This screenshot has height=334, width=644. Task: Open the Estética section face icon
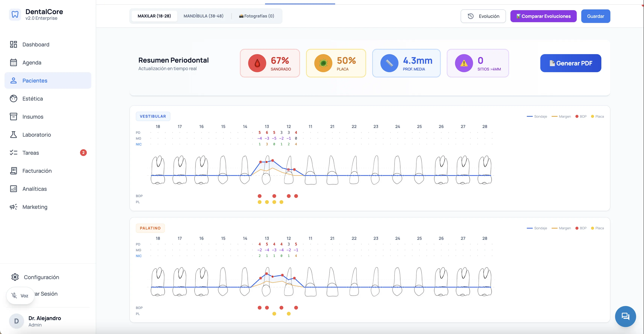(x=14, y=98)
